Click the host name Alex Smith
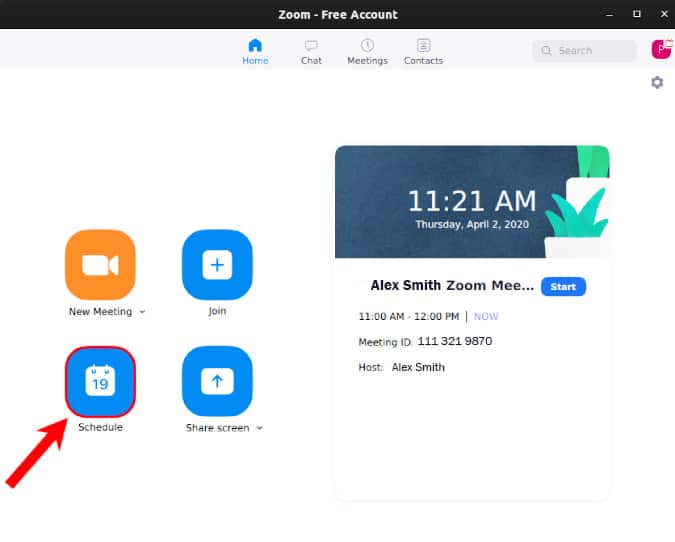The height and width of the screenshot is (542, 675). point(418,367)
